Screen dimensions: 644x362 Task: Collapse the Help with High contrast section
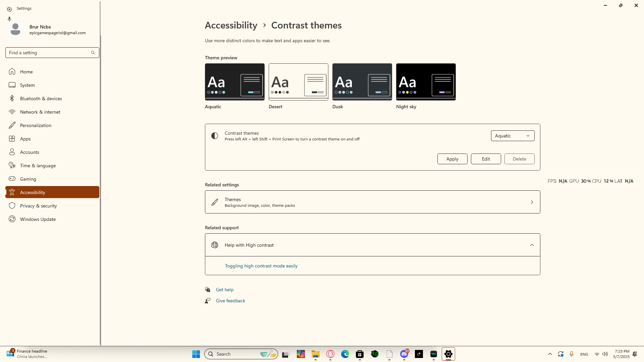(532, 245)
